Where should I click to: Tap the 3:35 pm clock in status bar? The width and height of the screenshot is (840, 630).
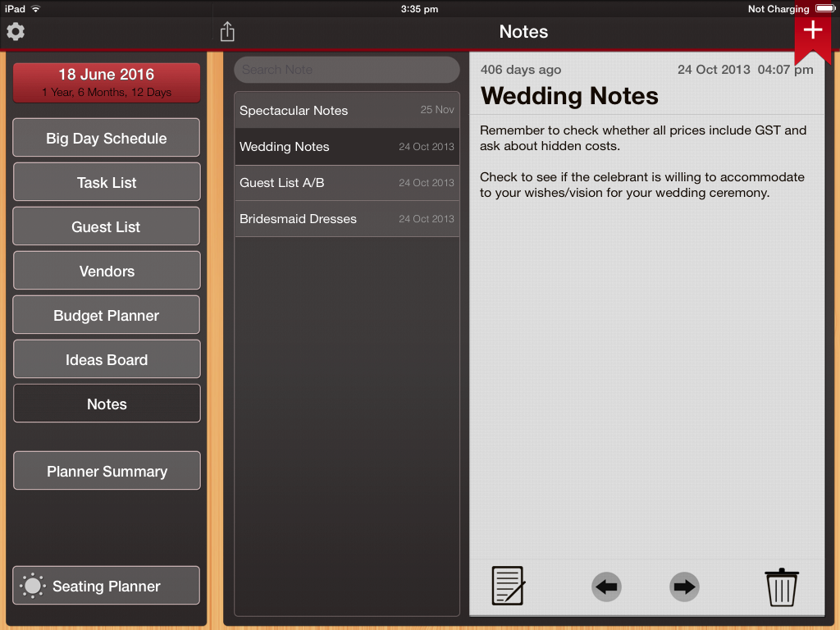(419, 9)
